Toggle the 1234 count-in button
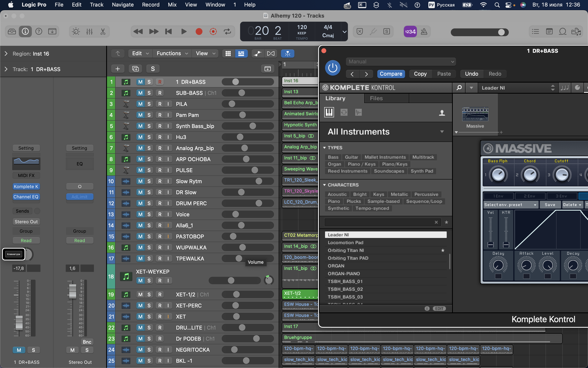The image size is (588, 368). pos(410,32)
